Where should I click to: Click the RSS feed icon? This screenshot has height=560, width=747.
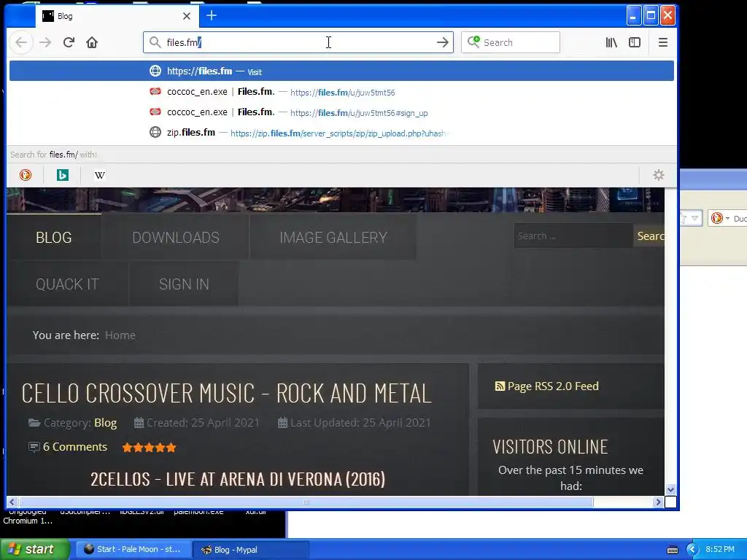pyautogui.click(x=500, y=386)
